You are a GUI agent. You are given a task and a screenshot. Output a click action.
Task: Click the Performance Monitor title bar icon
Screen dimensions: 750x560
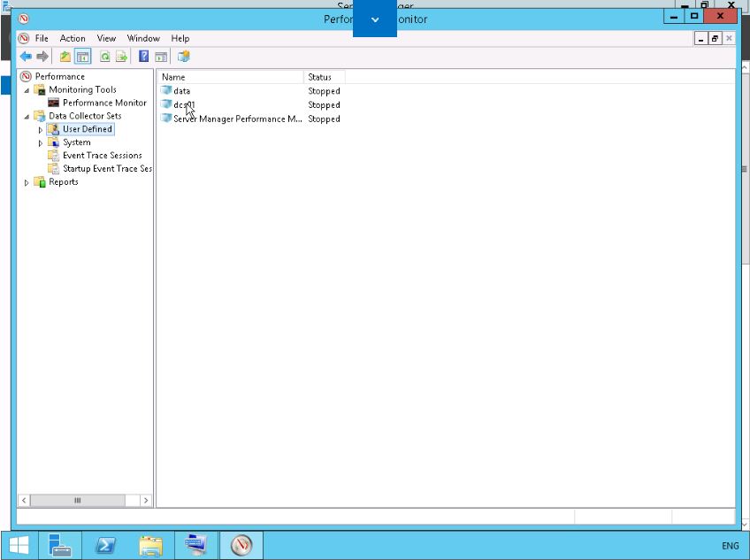click(23, 19)
